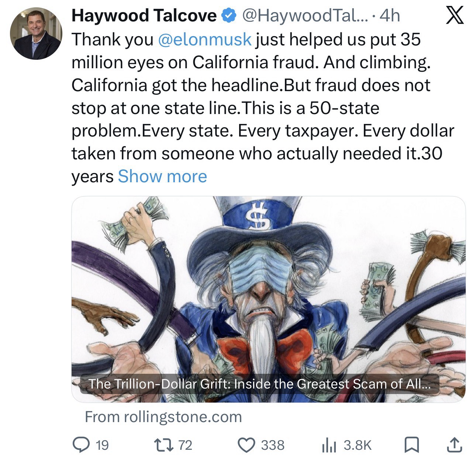
Task: Click the Haywood Talcove display name
Action: coord(144,16)
